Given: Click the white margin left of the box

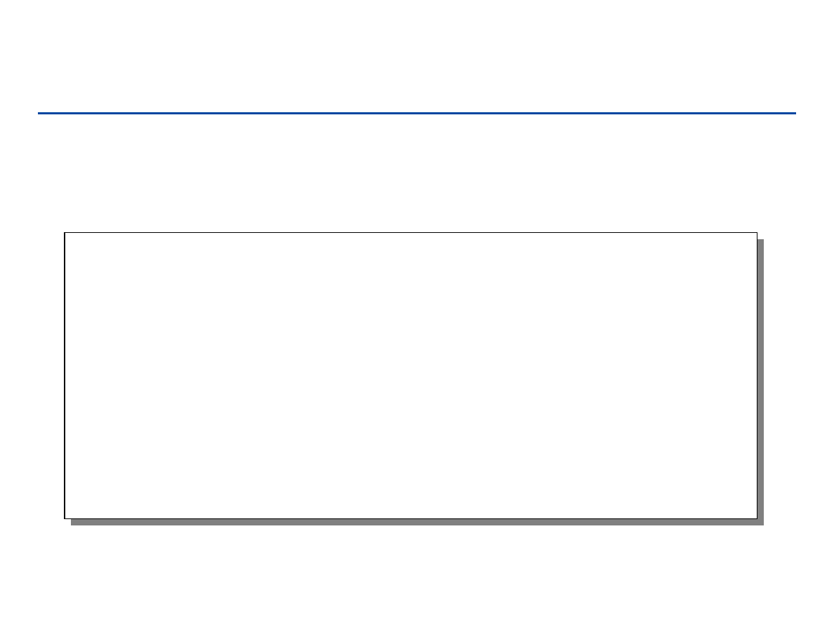Looking at the screenshot, I should (x=32, y=375).
